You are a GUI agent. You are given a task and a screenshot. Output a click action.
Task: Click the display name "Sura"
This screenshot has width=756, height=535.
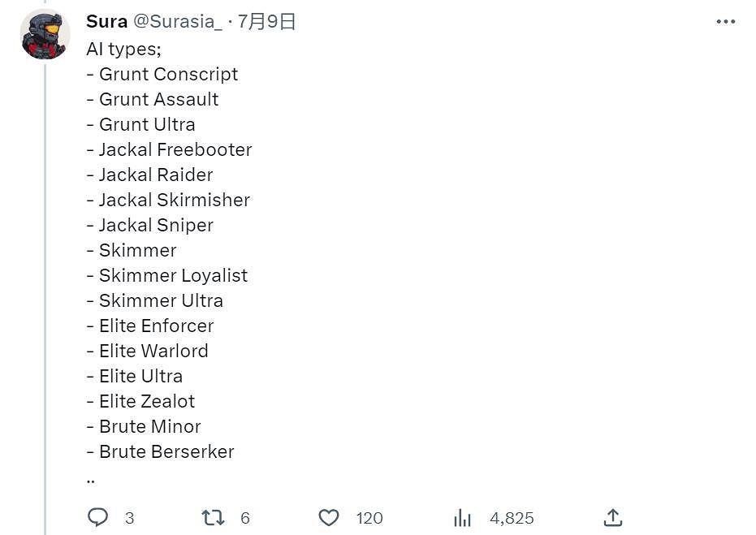coord(106,22)
